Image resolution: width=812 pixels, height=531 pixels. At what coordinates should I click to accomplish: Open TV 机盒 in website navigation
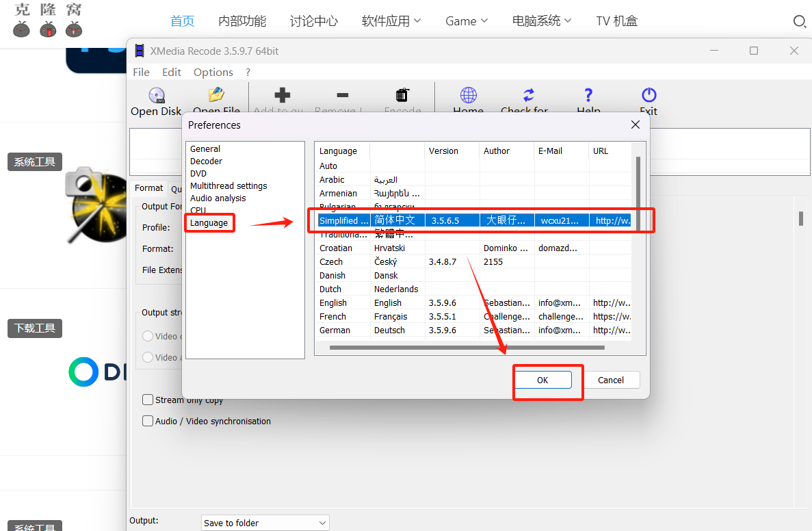[x=617, y=21]
